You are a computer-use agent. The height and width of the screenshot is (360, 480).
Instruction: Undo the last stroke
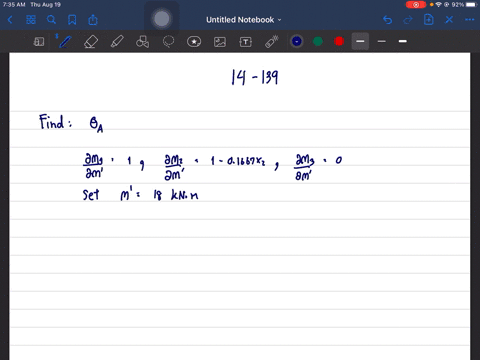(x=387, y=20)
